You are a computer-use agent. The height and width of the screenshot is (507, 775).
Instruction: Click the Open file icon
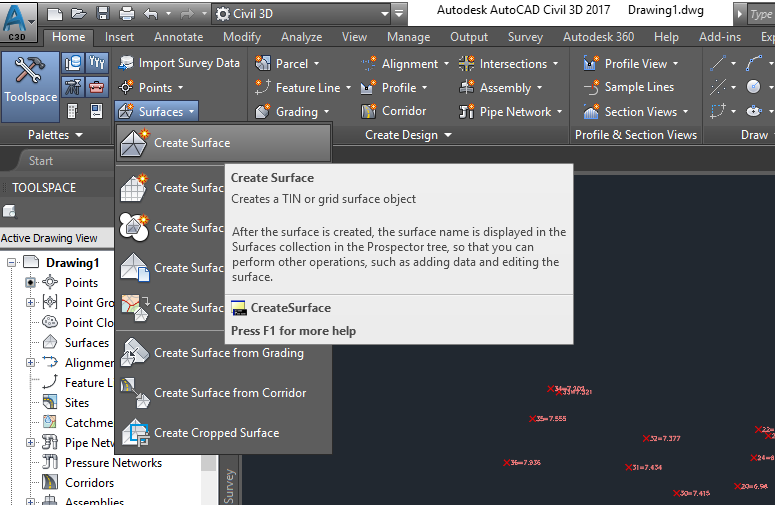(x=79, y=14)
